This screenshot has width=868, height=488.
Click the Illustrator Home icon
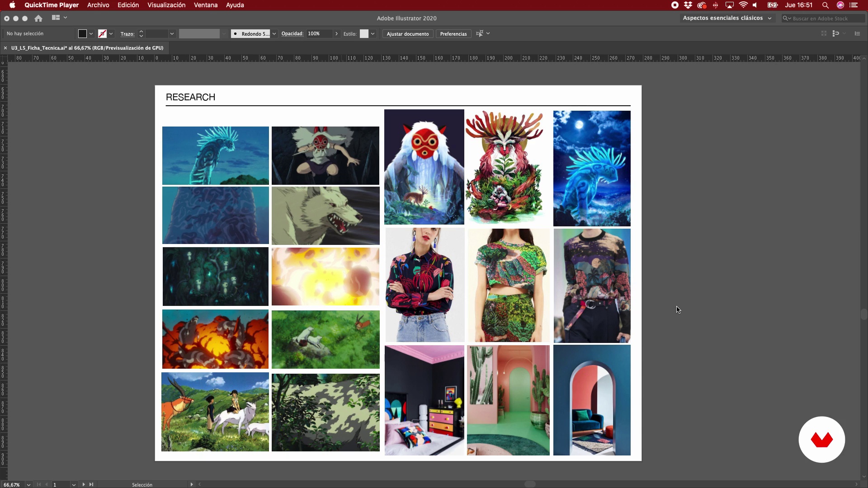38,18
